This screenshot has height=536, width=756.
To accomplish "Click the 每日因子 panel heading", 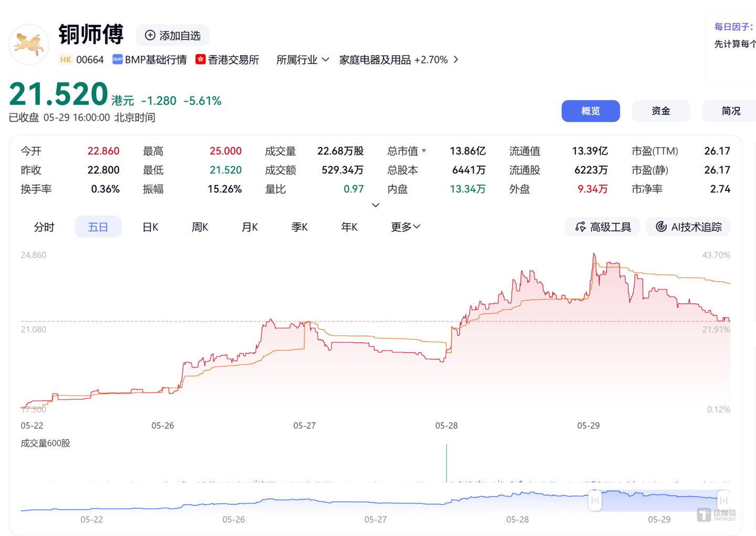I will point(734,27).
